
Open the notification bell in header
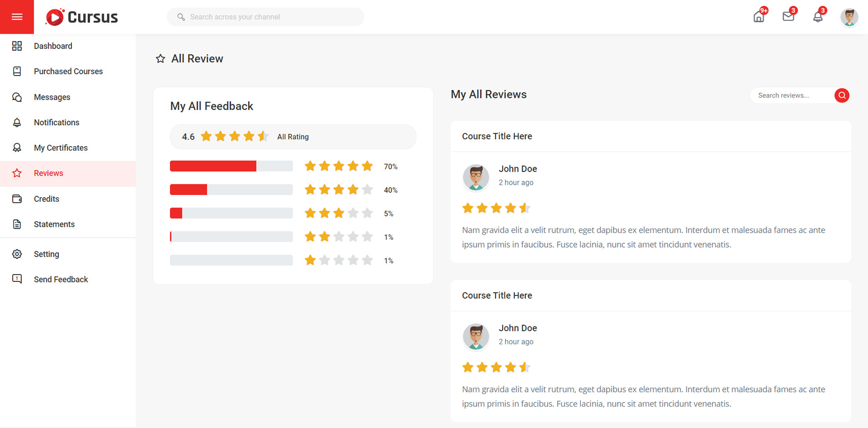coord(818,17)
